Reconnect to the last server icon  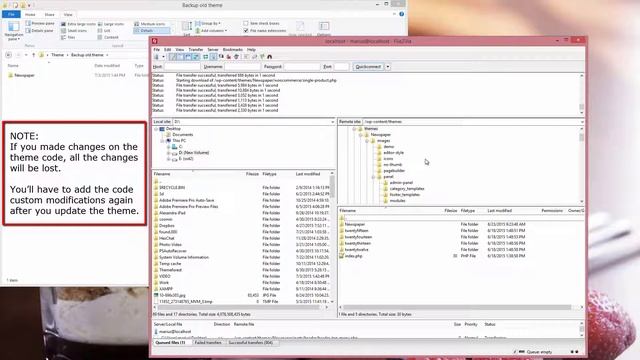pos(236,57)
